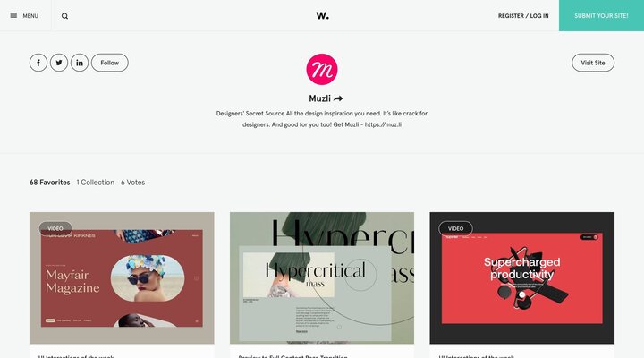The image size is (644, 358).
Task: Click the Muzli pink avatar logo
Action: click(322, 70)
